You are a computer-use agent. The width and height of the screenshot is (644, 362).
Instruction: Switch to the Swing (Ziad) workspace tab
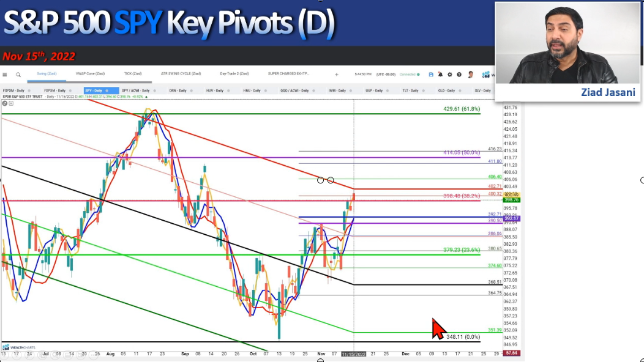pyautogui.click(x=47, y=74)
